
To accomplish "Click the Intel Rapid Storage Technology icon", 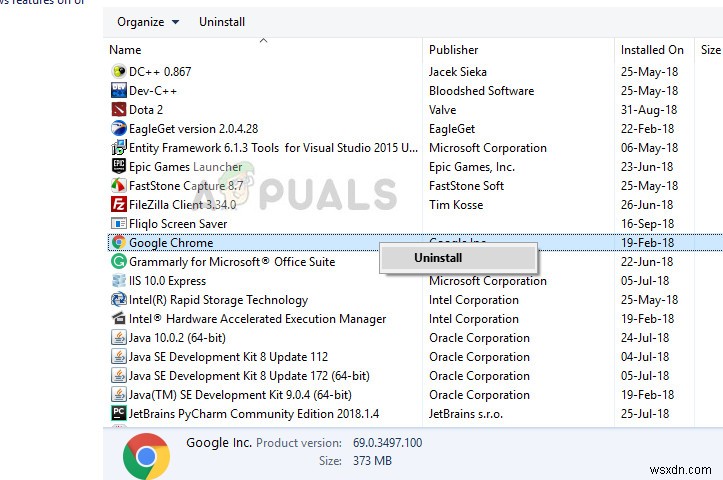I will (x=119, y=300).
